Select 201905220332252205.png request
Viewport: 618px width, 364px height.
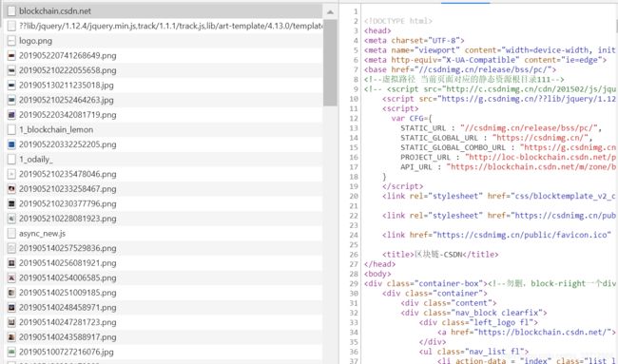163,144
